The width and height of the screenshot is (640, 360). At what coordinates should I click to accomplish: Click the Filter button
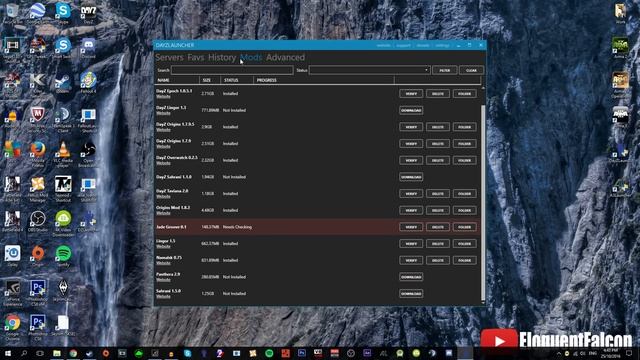coord(444,70)
